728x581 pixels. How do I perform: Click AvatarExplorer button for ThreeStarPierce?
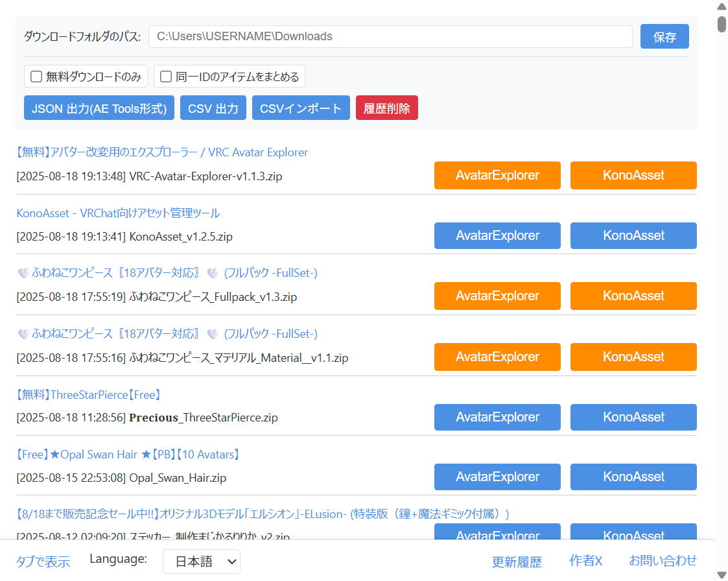497,417
